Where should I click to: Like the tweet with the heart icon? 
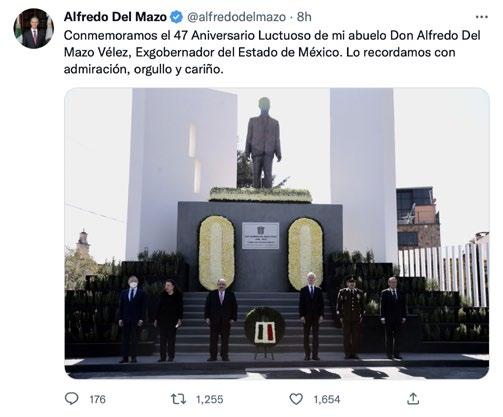coord(296,399)
